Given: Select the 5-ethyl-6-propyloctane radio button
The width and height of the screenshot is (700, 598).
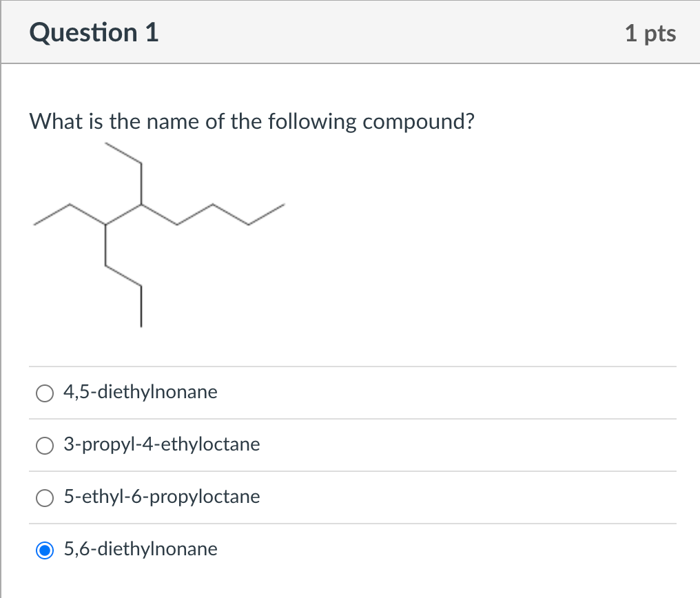Looking at the screenshot, I should (x=45, y=498).
